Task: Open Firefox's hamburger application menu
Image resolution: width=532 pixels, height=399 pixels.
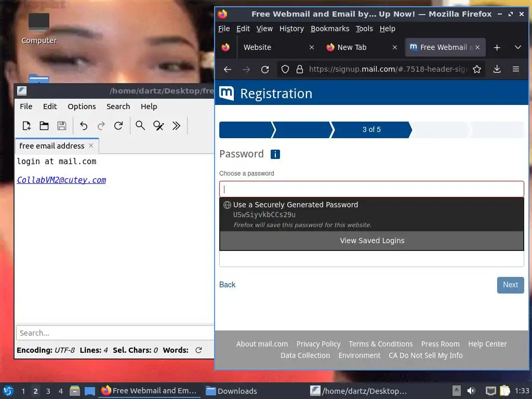Action: 516,69
